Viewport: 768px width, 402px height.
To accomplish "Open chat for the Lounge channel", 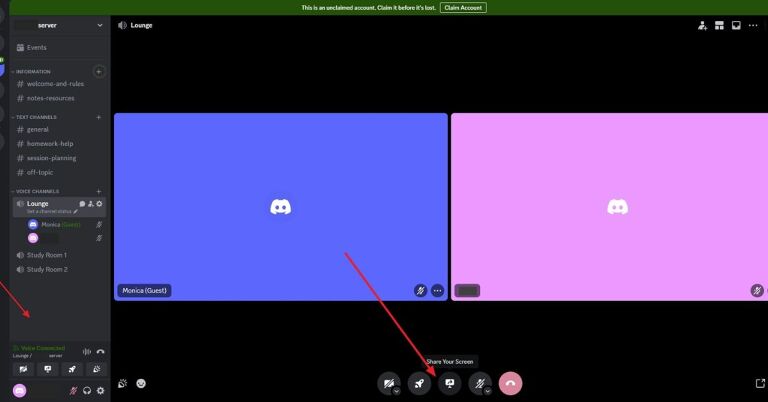I will tap(82, 204).
